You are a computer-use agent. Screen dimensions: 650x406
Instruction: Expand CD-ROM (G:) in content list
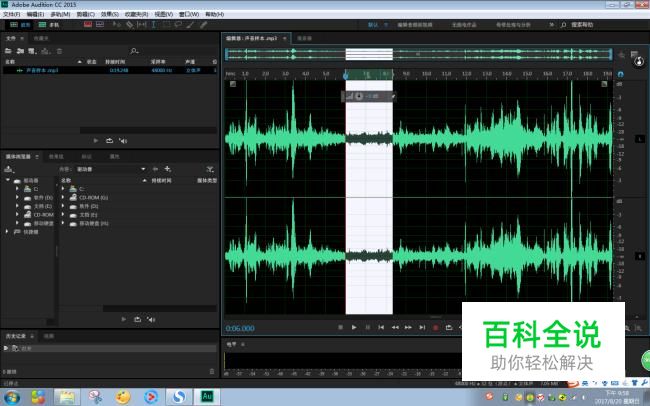63,197
